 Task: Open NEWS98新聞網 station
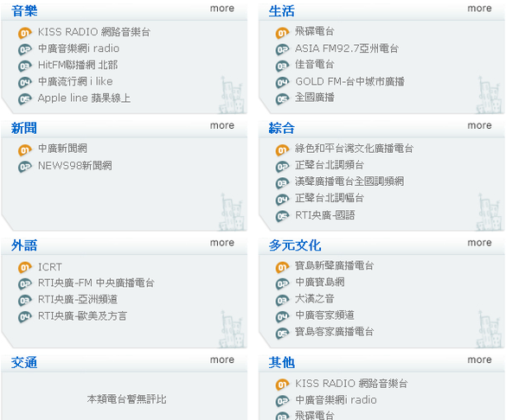75,166
